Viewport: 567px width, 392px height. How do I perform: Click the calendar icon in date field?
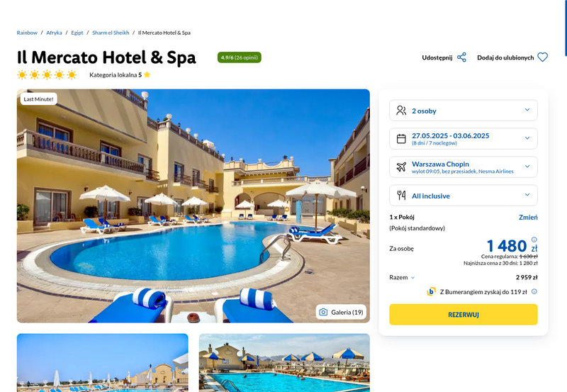pos(401,138)
